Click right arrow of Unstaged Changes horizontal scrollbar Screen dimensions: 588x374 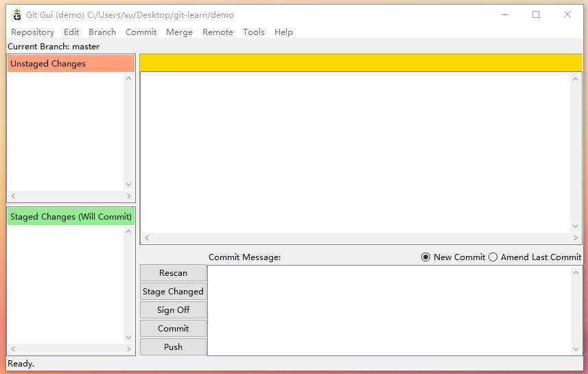[x=128, y=196]
